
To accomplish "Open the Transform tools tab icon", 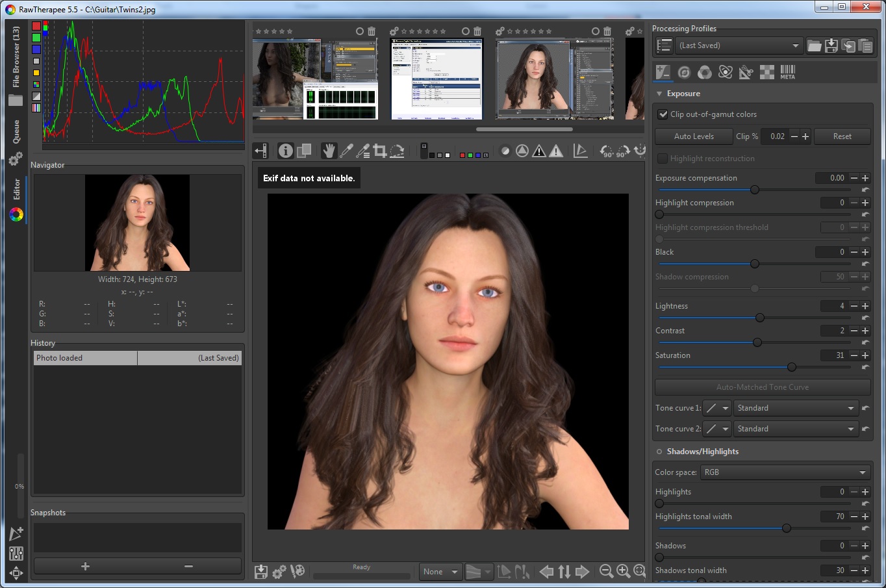I will [x=746, y=72].
